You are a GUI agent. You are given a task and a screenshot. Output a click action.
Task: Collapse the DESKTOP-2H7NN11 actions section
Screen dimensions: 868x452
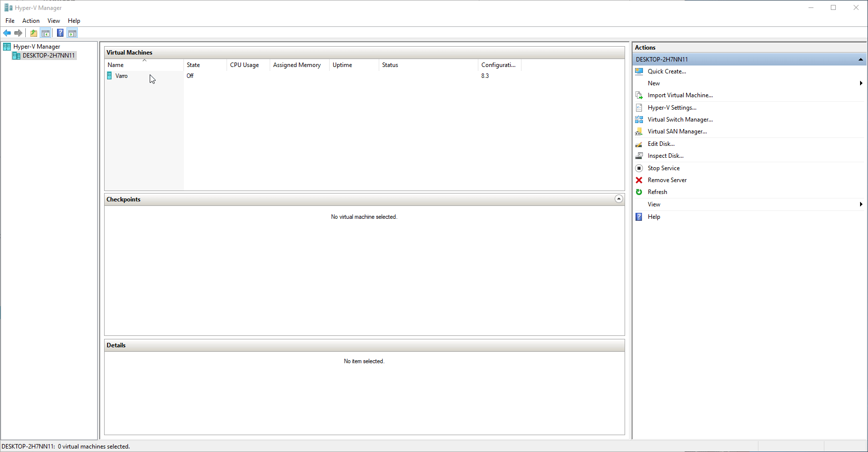(861, 60)
